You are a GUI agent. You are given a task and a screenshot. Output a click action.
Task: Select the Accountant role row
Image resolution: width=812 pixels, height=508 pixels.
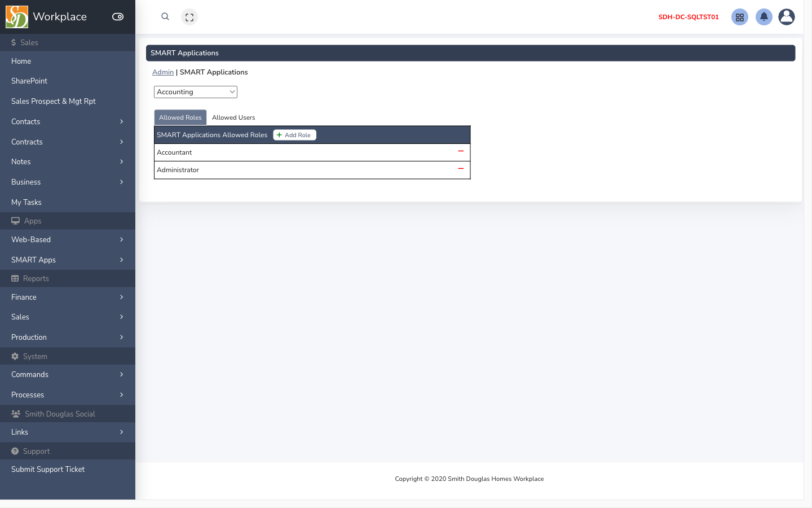(x=312, y=152)
